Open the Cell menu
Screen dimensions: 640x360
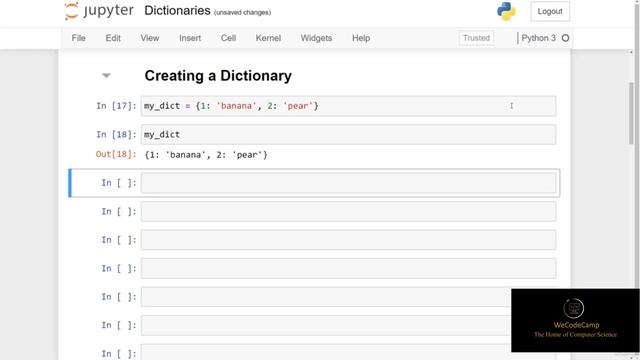228,38
